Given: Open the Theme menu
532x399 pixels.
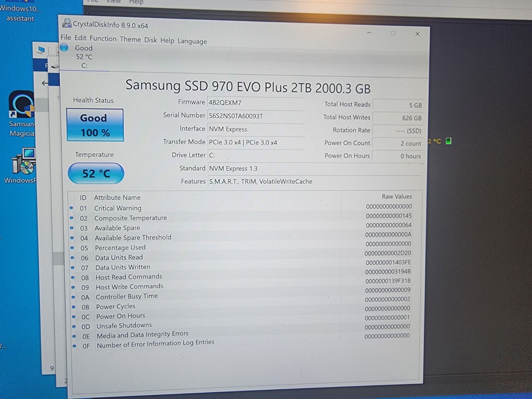Looking at the screenshot, I should 130,39.
